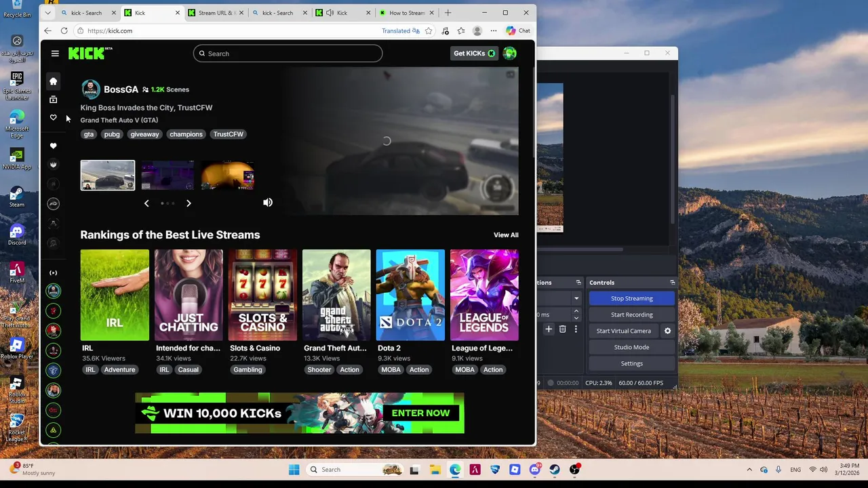Select the champions tag
Screen dimensions: 868x488
tap(186, 134)
